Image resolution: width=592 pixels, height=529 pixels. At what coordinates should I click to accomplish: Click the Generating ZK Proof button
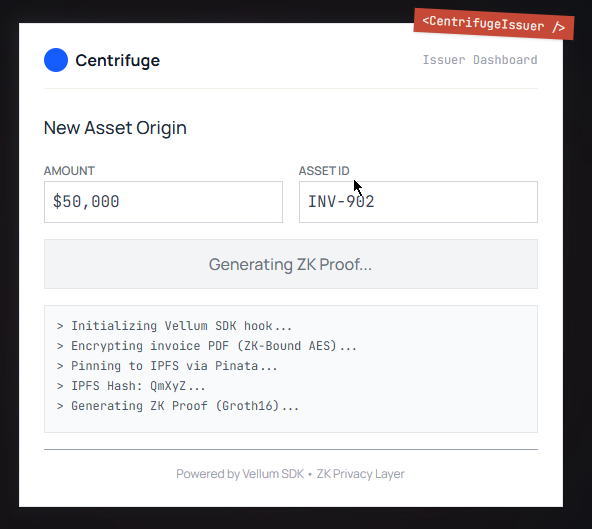291,264
